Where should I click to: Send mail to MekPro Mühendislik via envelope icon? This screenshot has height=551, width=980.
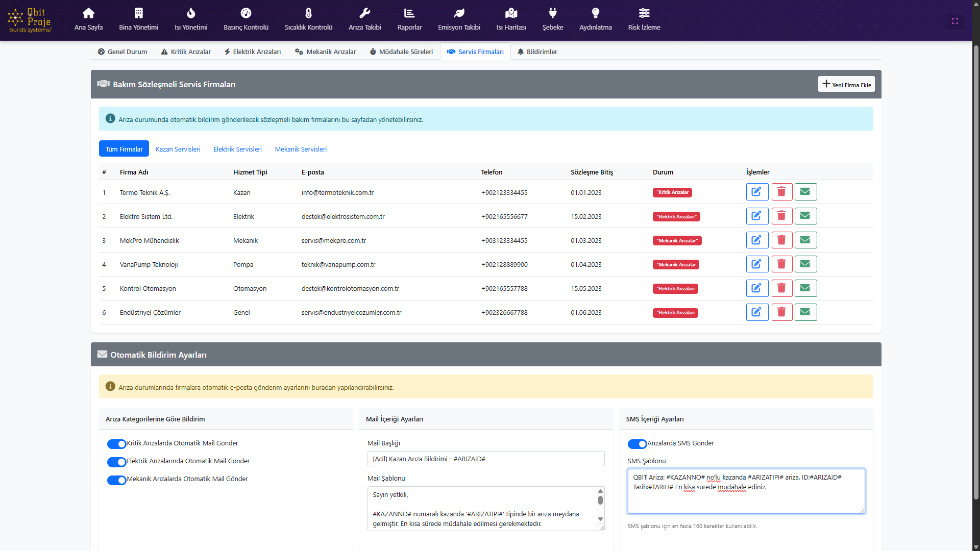(805, 240)
